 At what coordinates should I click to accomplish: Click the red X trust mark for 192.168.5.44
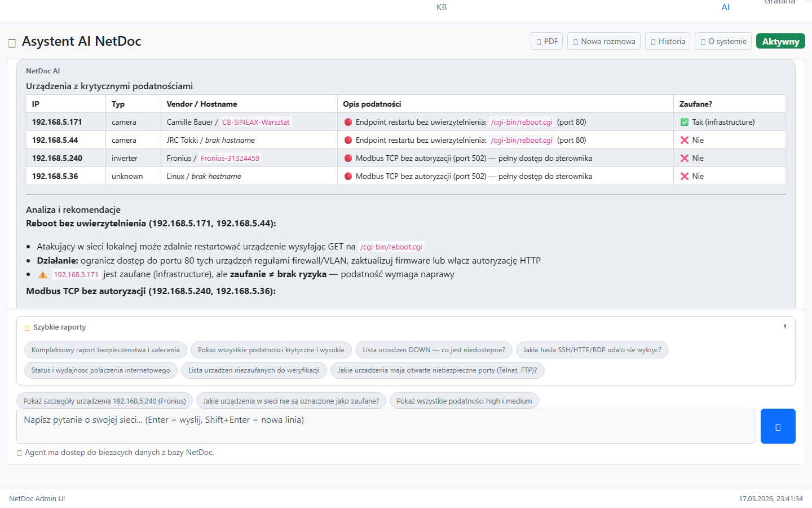coord(684,140)
